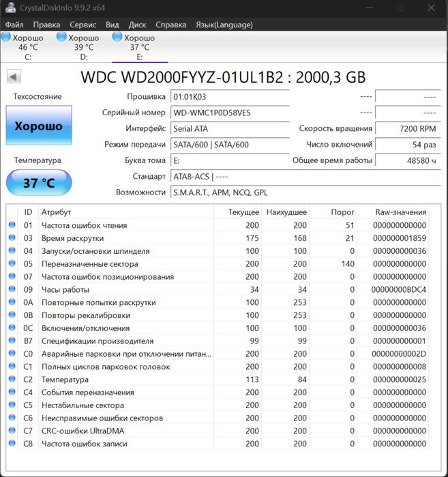Viewport: 448px width, 477px height.
Task: Click the Порог column header
Action: 333,212
